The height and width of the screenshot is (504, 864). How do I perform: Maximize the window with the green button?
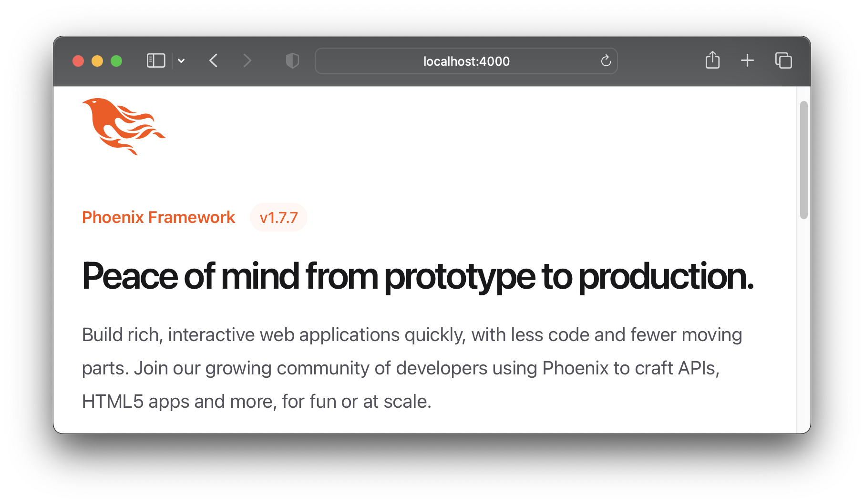116,61
